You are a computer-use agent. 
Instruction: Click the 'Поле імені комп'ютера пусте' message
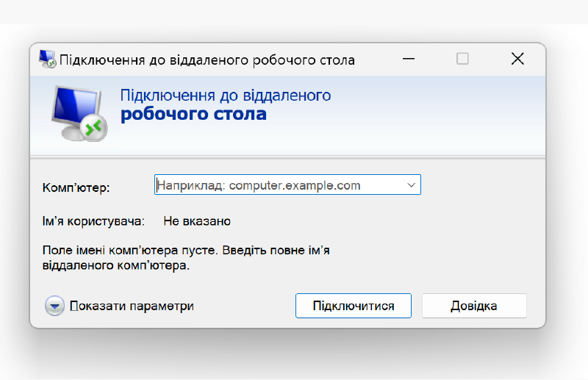[x=186, y=258]
